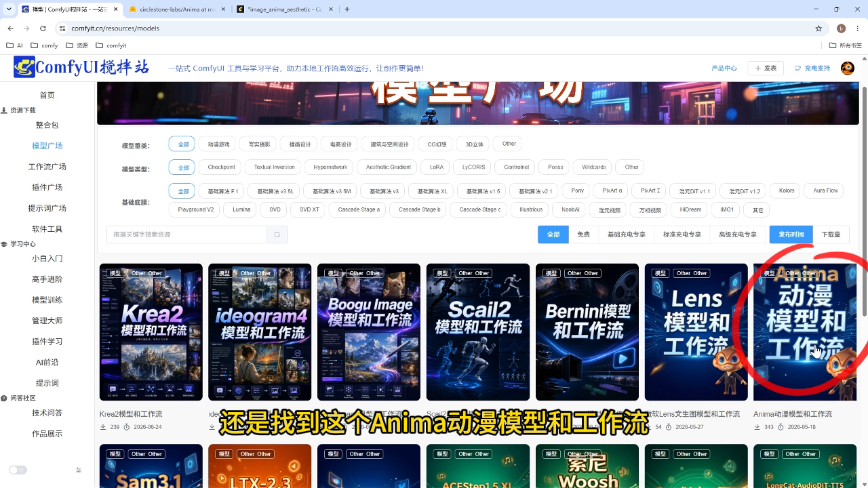
Task: Filter model category by 动漫游戏
Action: (x=218, y=144)
